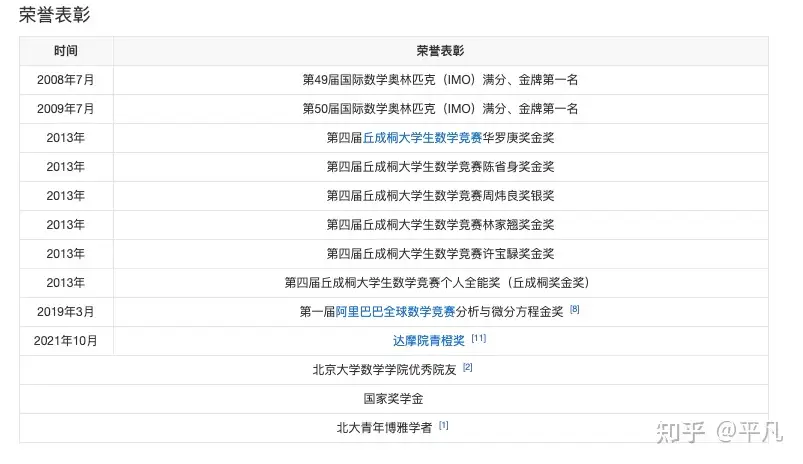Open the 阿里巴巴全球数学竞赛 link
This screenshot has width=803, height=464.
pyautogui.click(x=395, y=312)
